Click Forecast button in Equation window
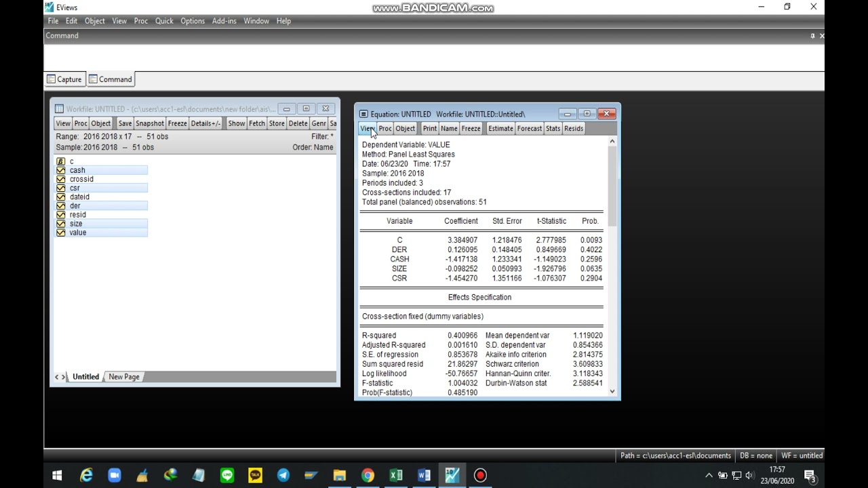 click(x=530, y=129)
